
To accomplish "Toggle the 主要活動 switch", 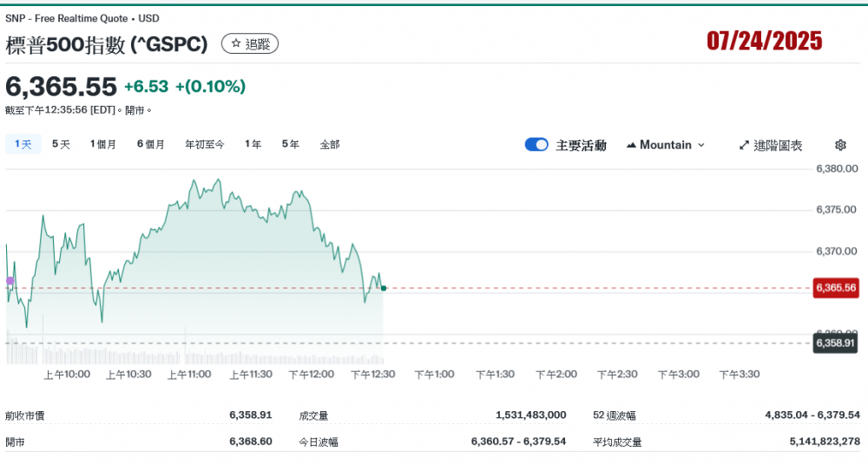I will [536, 145].
